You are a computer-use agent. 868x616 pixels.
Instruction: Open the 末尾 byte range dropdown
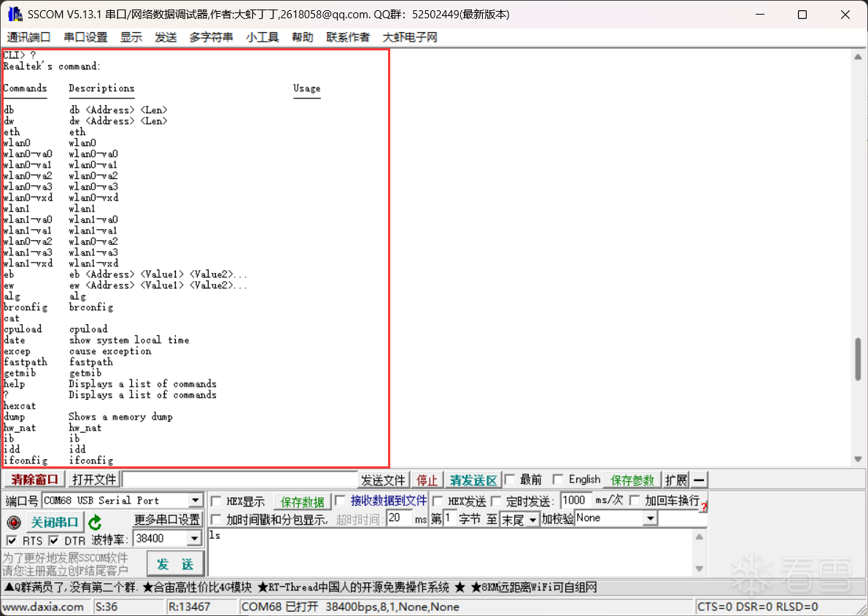coord(532,520)
